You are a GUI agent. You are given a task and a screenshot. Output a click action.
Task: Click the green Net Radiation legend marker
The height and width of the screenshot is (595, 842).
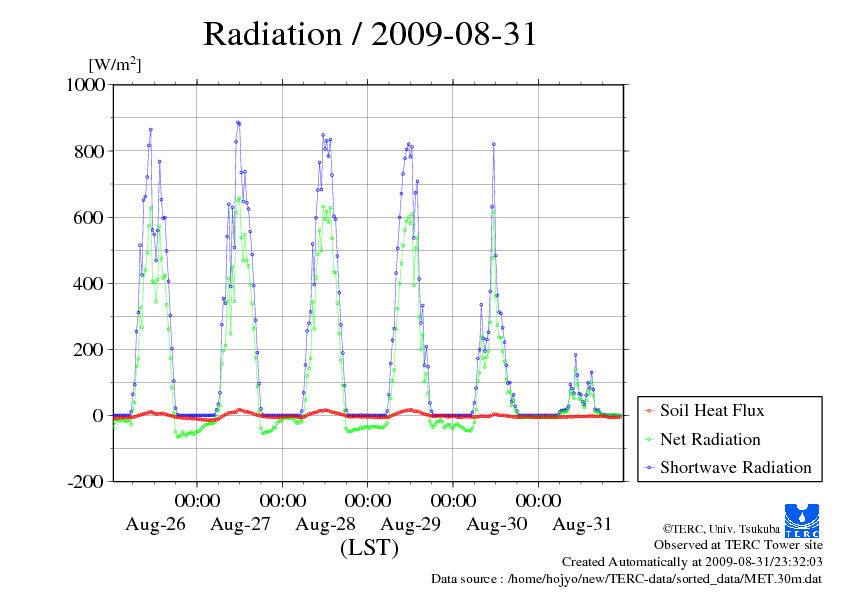[650, 440]
